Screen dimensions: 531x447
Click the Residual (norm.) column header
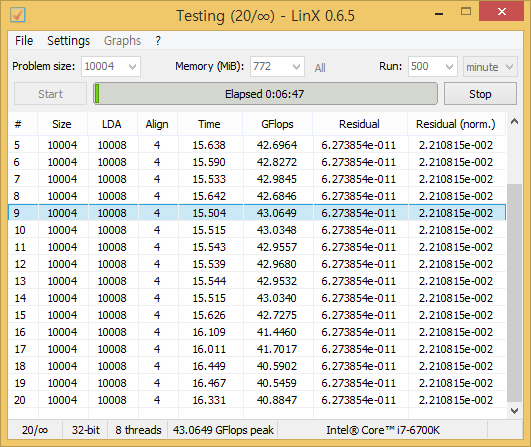point(456,124)
